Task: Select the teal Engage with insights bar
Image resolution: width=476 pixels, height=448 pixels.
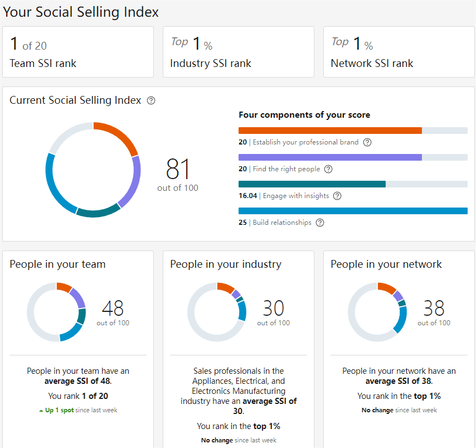Action: [312, 184]
